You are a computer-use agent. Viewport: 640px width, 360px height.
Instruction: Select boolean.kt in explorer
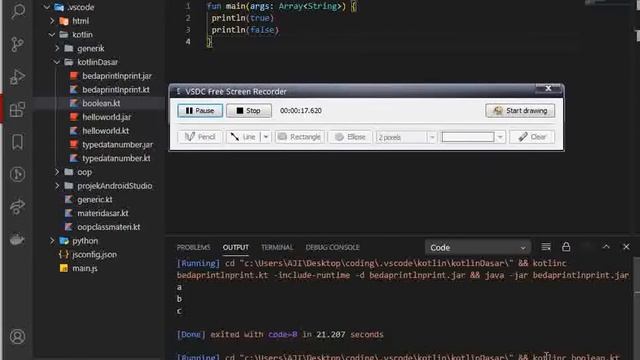[x=101, y=103]
